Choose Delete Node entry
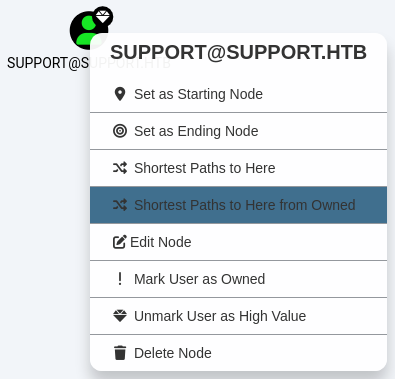The height and width of the screenshot is (379, 395). click(238, 353)
